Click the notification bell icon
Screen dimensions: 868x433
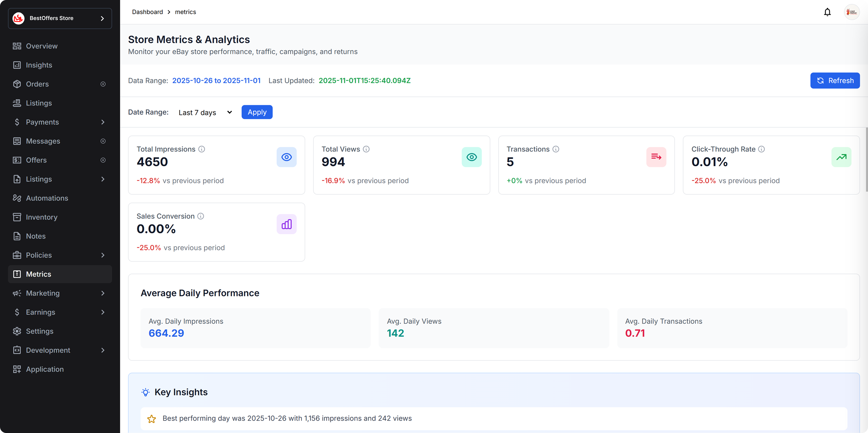click(x=827, y=12)
